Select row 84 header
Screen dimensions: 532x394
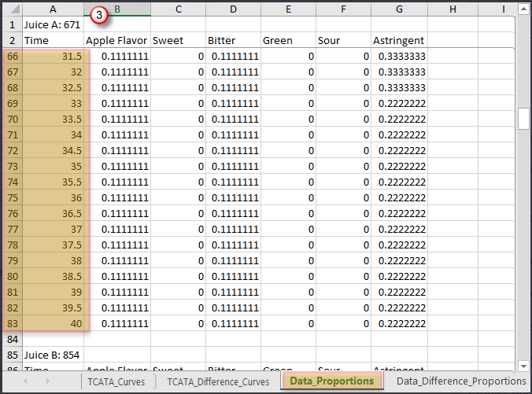point(13,339)
